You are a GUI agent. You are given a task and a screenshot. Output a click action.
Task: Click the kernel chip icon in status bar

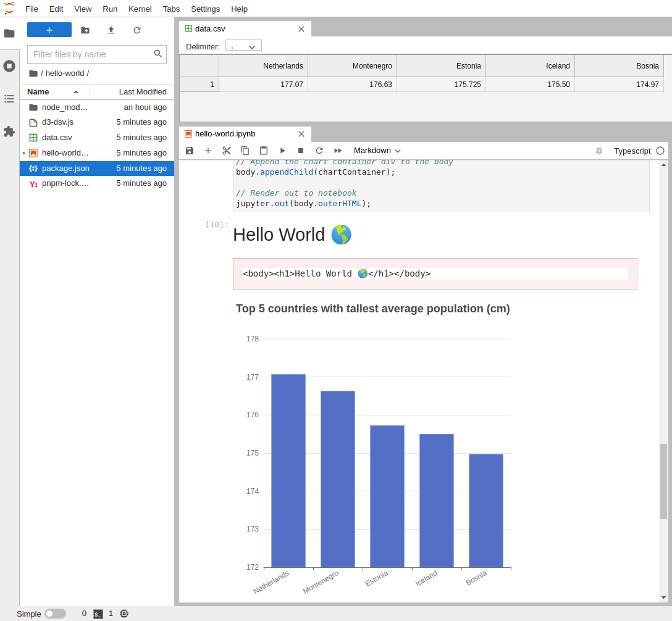(x=124, y=614)
